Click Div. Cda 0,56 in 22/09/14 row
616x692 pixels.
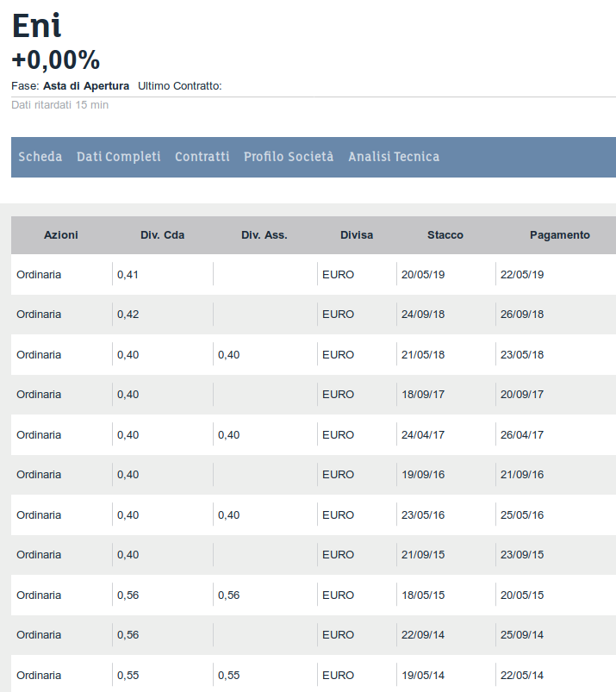pyautogui.click(x=128, y=635)
